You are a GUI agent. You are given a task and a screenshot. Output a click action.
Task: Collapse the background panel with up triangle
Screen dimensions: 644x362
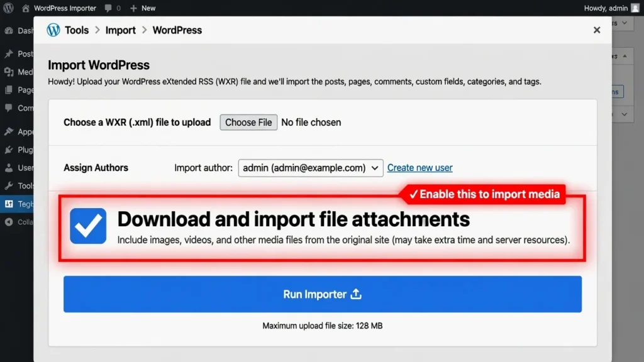click(625, 56)
